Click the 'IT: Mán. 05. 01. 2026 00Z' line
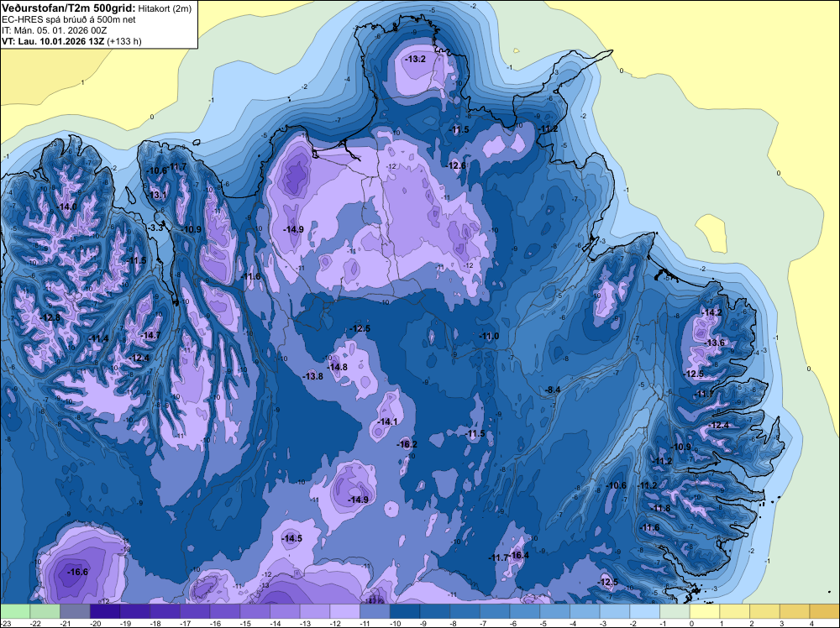The height and width of the screenshot is (628, 840). click(x=54, y=30)
